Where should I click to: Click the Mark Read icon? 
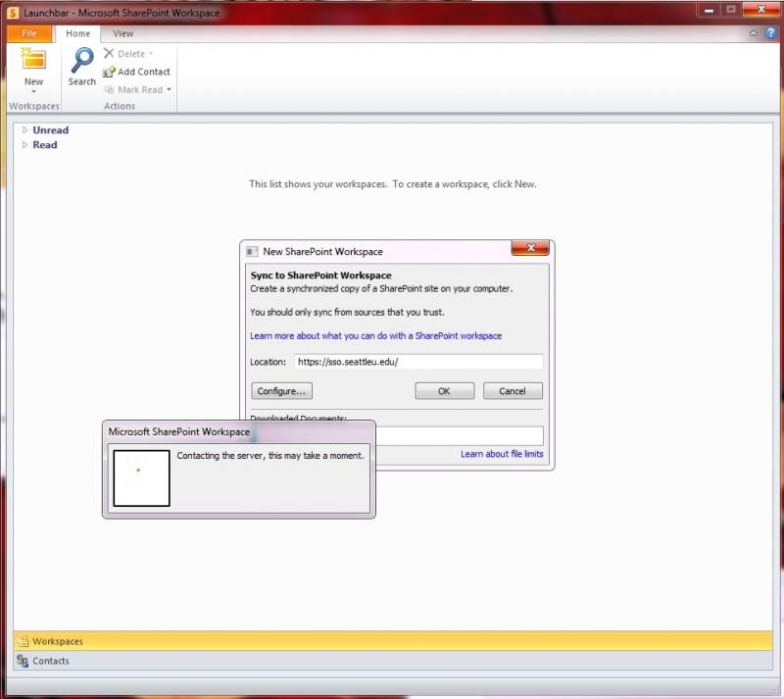[109, 89]
